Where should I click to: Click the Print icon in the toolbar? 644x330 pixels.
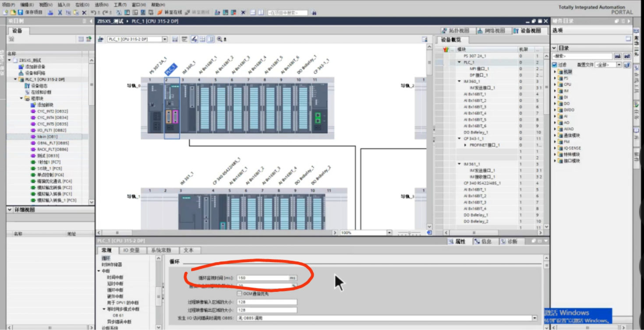pos(50,13)
